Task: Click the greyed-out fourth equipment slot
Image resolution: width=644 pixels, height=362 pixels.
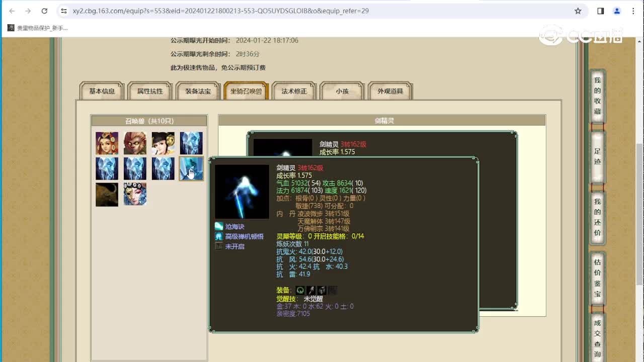Action: point(333,291)
